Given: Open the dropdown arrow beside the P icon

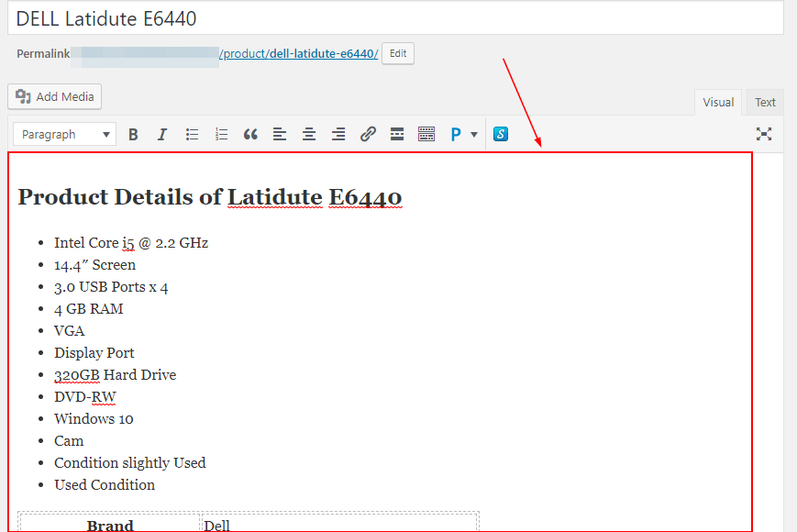Looking at the screenshot, I should [474, 135].
